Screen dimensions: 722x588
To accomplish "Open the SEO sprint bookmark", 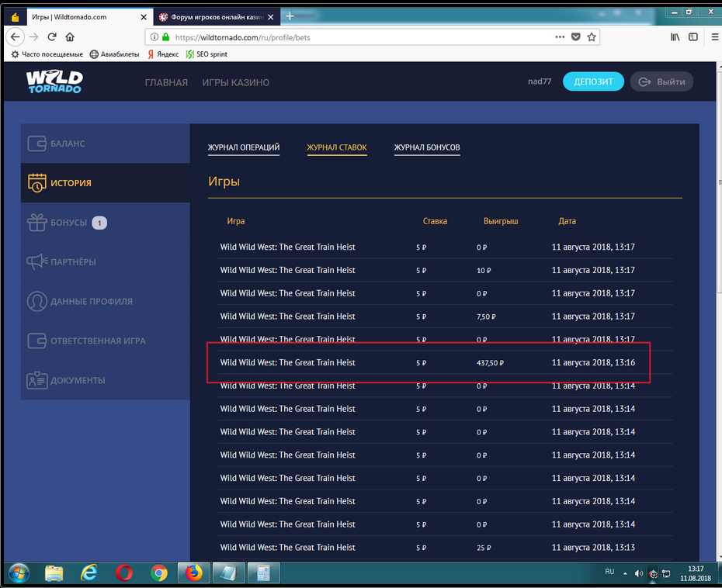I will [207, 54].
